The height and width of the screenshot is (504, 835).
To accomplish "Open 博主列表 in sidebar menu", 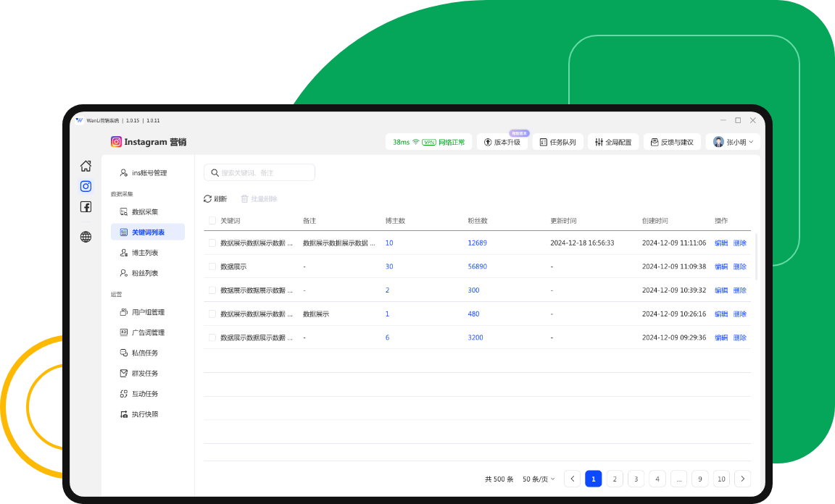I will (x=144, y=253).
